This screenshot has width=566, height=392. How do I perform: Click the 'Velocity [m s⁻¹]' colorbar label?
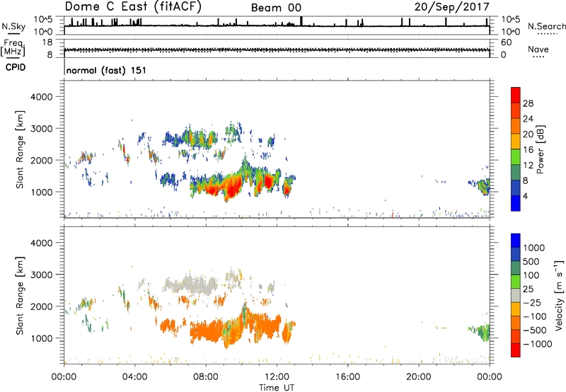[559, 295]
